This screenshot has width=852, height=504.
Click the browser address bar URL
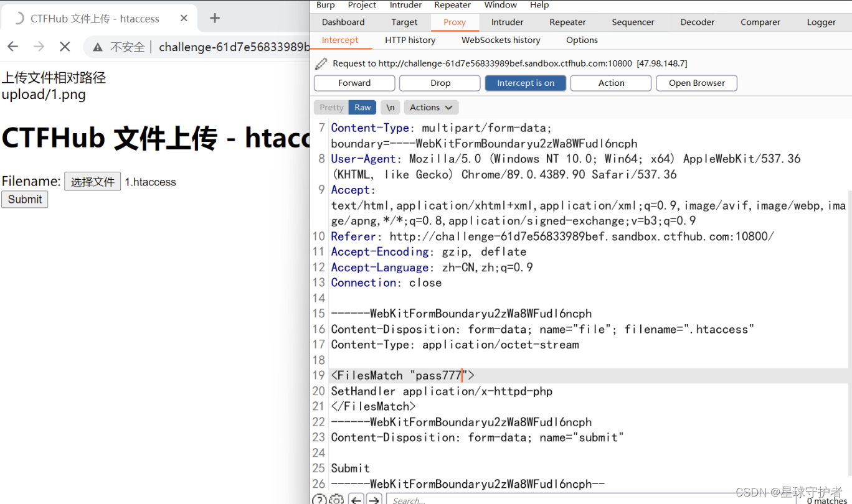[x=234, y=47]
